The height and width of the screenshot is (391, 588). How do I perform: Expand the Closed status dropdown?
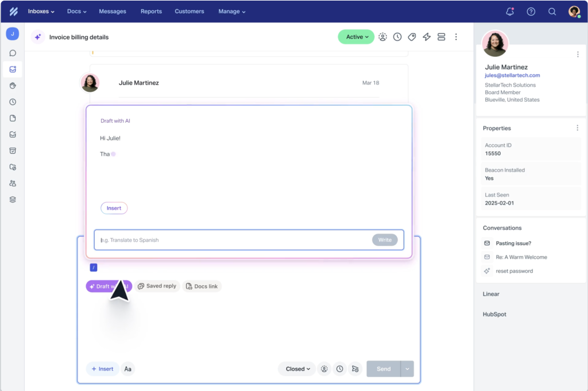[x=297, y=369]
